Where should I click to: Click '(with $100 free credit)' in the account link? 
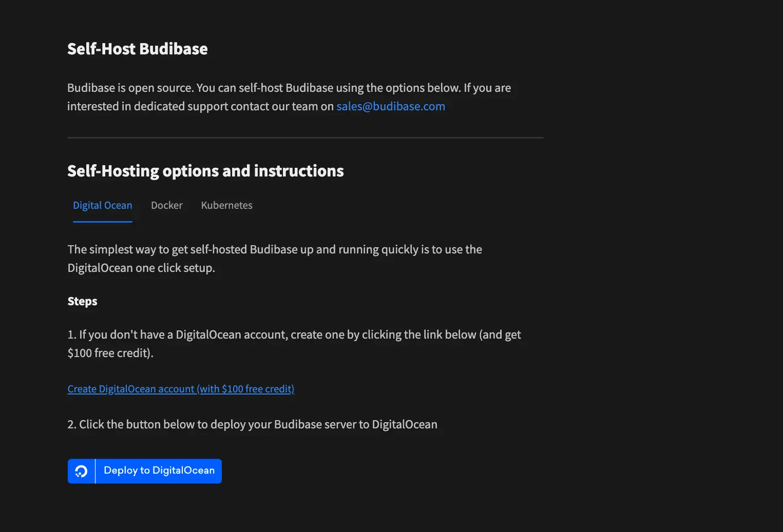click(x=245, y=389)
